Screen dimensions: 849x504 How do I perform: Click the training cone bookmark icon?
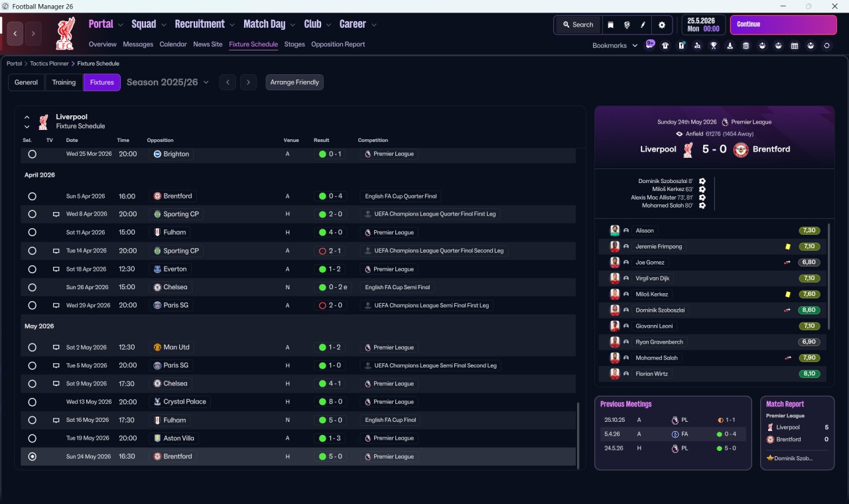(x=730, y=46)
